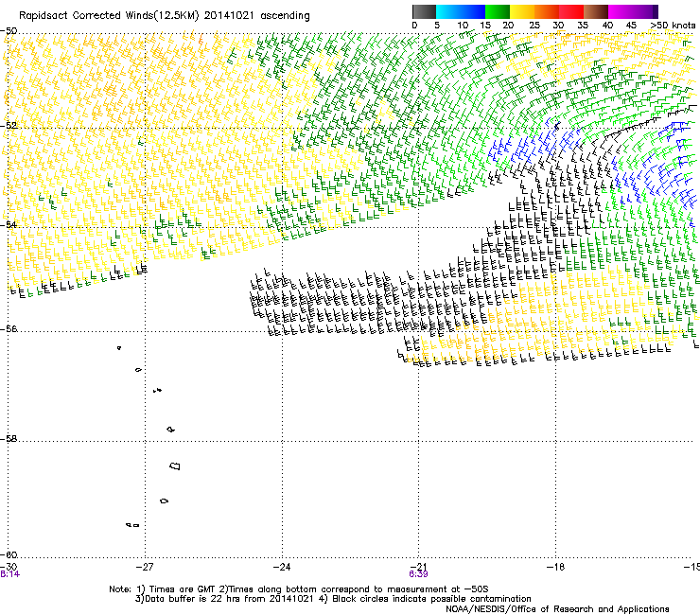
Task: Click the green 15-20 knots color swatch
Action: [x=498, y=11]
